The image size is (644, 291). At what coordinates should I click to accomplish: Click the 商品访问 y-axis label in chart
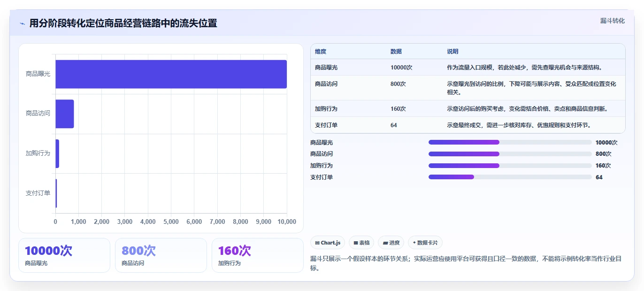pyautogui.click(x=38, y=114)
